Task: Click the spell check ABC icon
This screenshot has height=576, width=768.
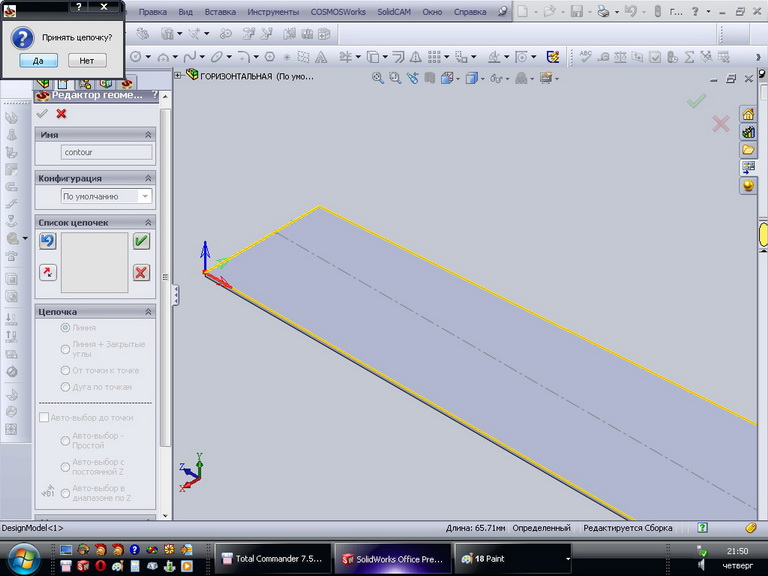Action: (x=585, y=57)
